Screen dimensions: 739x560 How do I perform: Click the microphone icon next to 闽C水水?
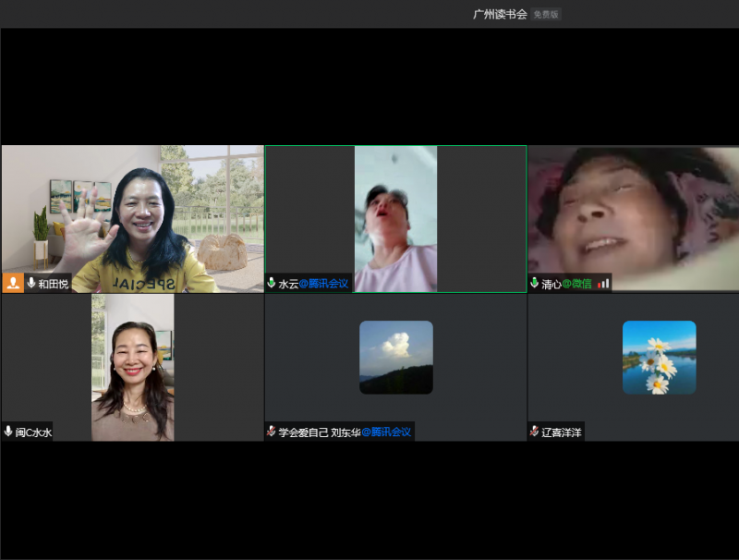click(x=8, y=432)
